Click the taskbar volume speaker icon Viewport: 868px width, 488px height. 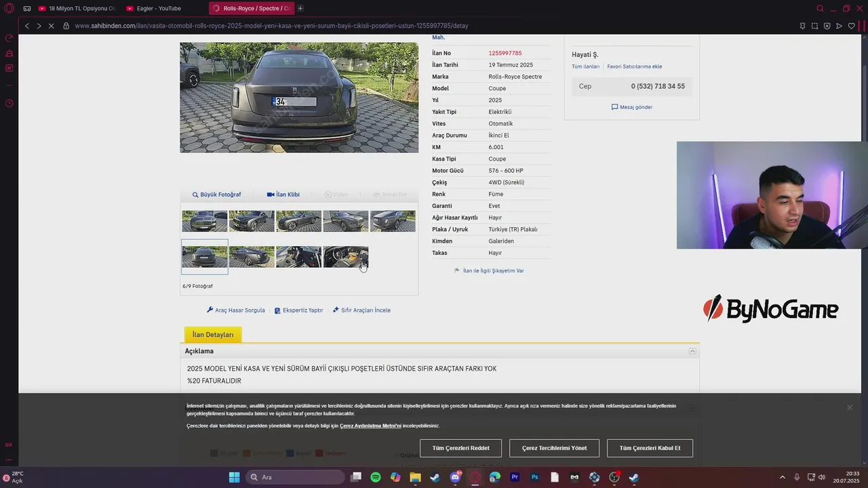[822, 477]
